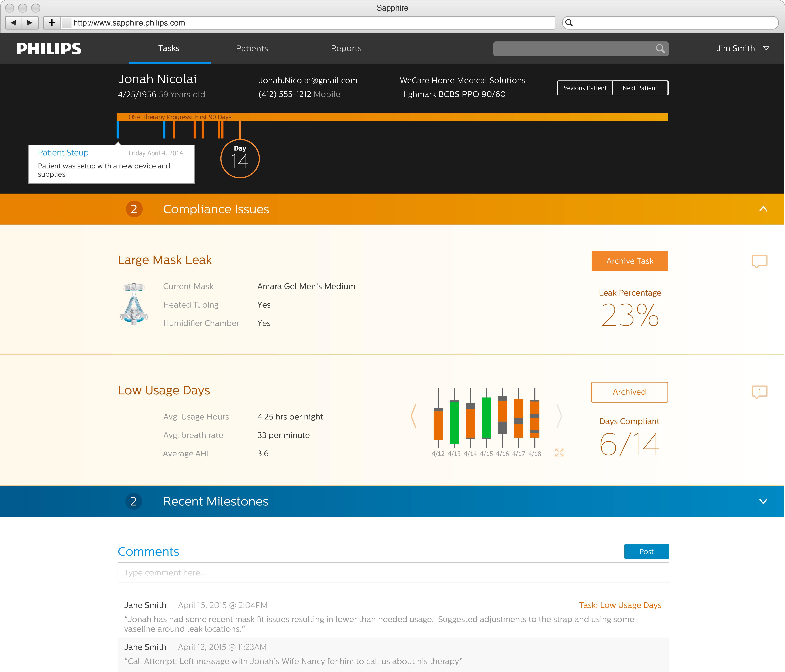
Task: Click the Philips header search field
Action: pos(581,49)
